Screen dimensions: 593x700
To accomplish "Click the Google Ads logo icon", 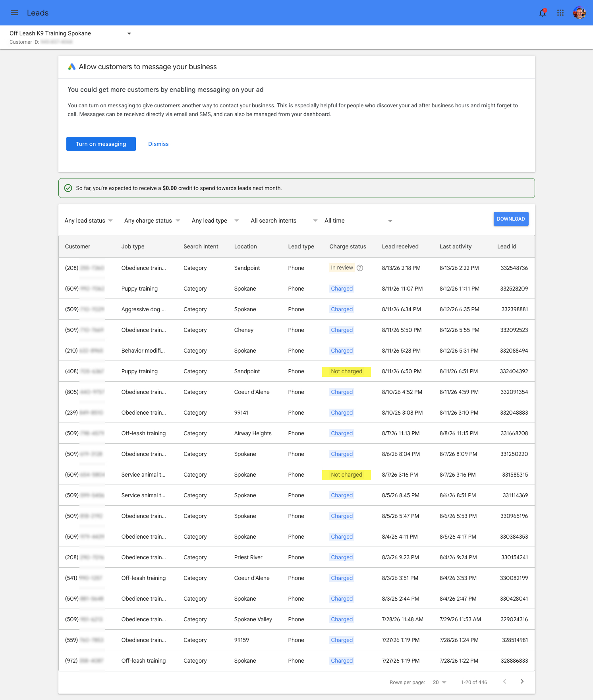I will click(x=72, y=67).
